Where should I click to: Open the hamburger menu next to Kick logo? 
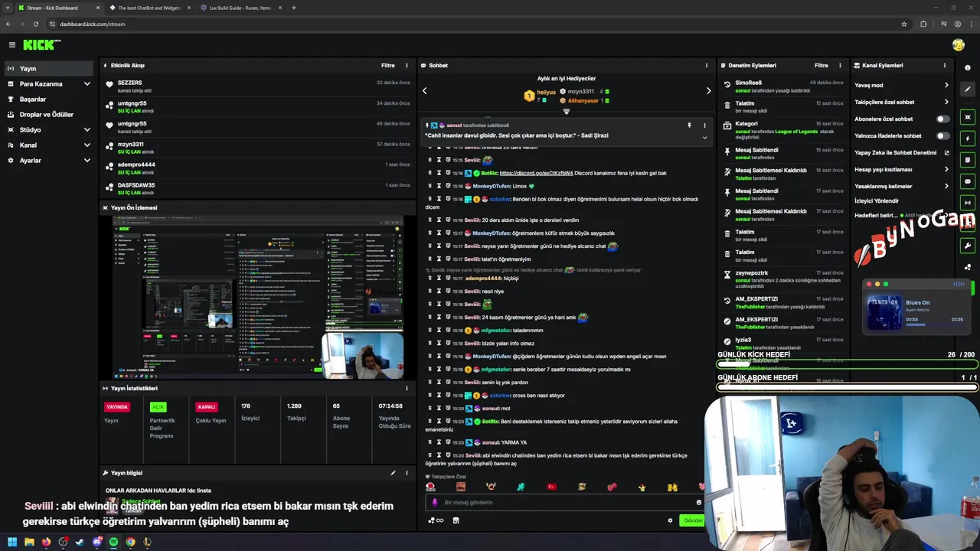(x=11, y=45)
